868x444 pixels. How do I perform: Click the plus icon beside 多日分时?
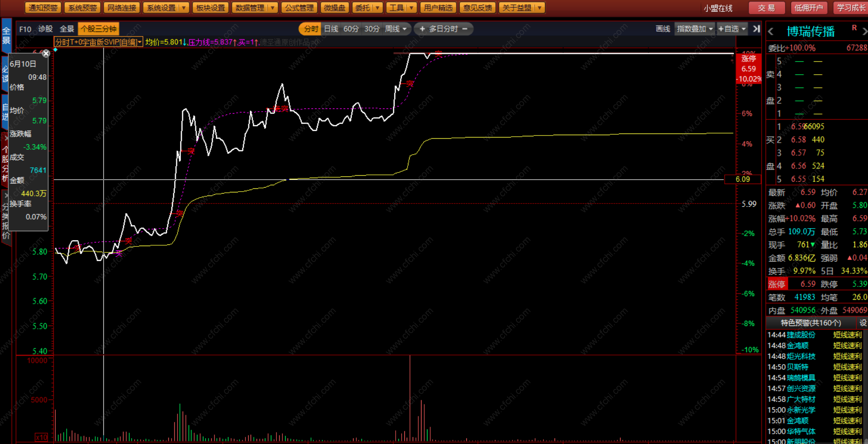point(422,29)
